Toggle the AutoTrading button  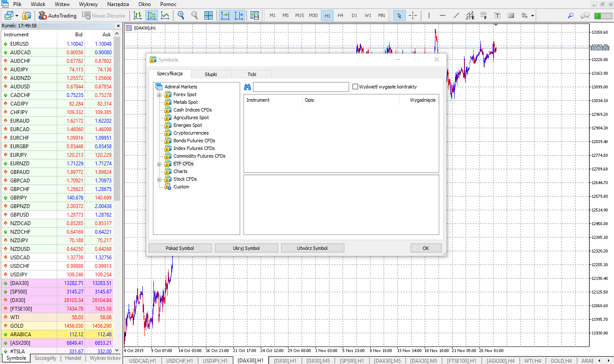tap(57, 15)
